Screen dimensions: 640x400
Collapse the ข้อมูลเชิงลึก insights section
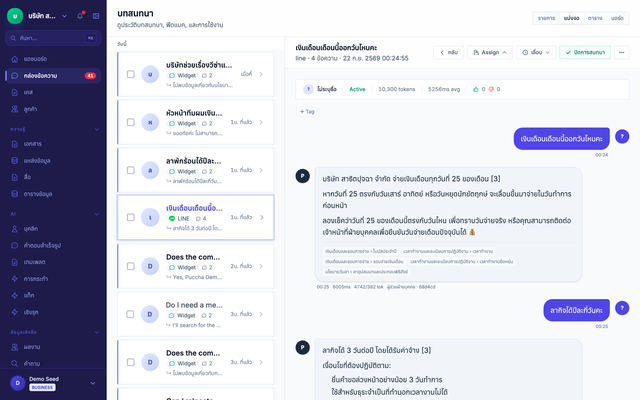pos(97,332)
